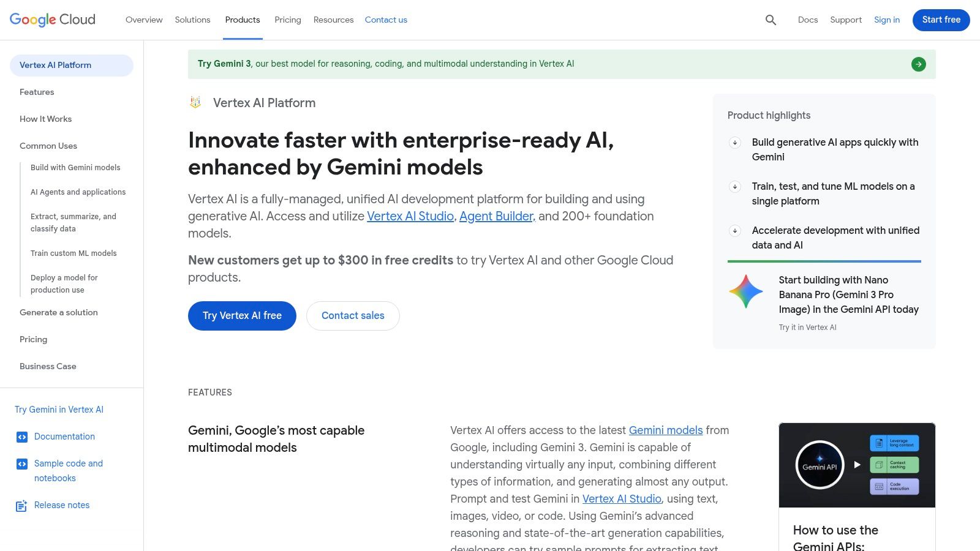The width and height of the screenshot is (980, 551).
Task: Expand the 'Train, test, and tune ML models' highlight
Action: coord(734,187)
